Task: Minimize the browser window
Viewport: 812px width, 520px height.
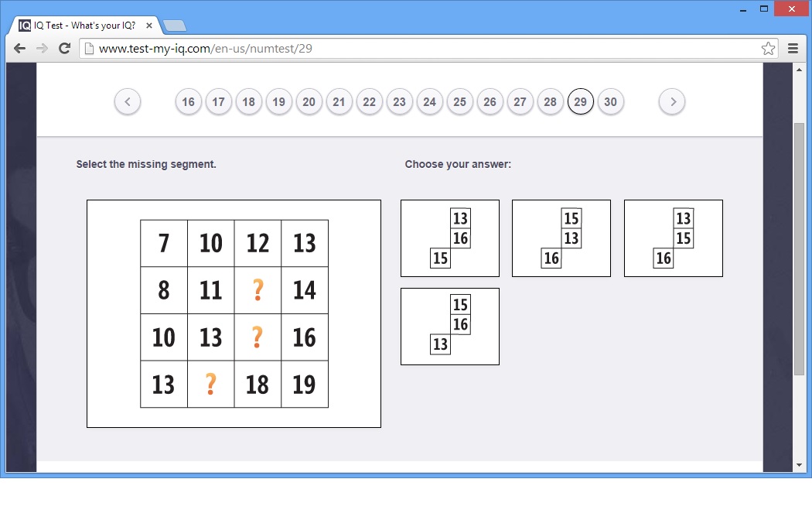Action: coord(743,9)
